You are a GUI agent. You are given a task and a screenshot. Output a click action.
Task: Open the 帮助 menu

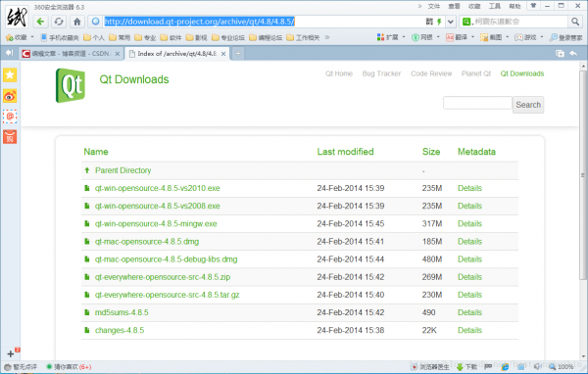(x=514, y=6)
